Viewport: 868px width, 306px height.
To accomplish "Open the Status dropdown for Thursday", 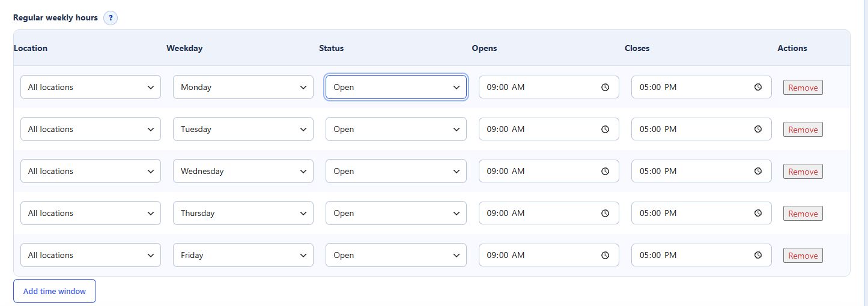I will tap(396, 213).
